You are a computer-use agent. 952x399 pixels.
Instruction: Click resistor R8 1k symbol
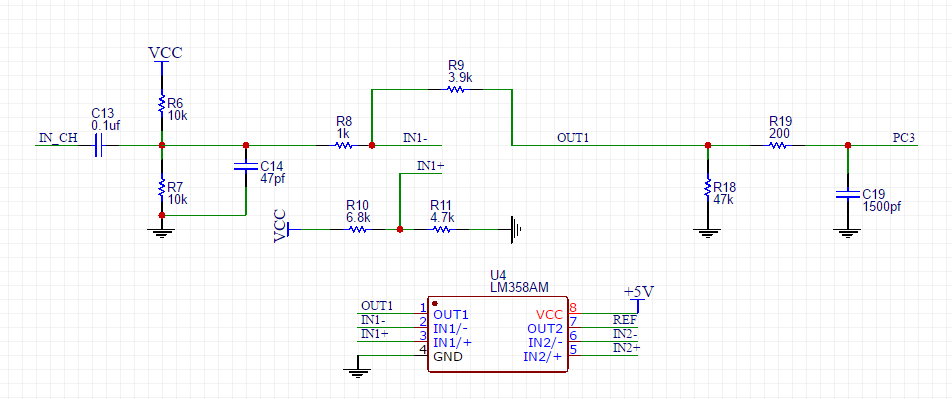click(343, 146)
